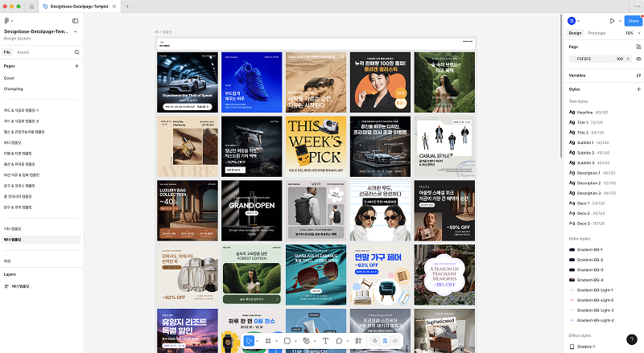
Task: Pick the Pen tool in the toolbar
Action: 307,341
